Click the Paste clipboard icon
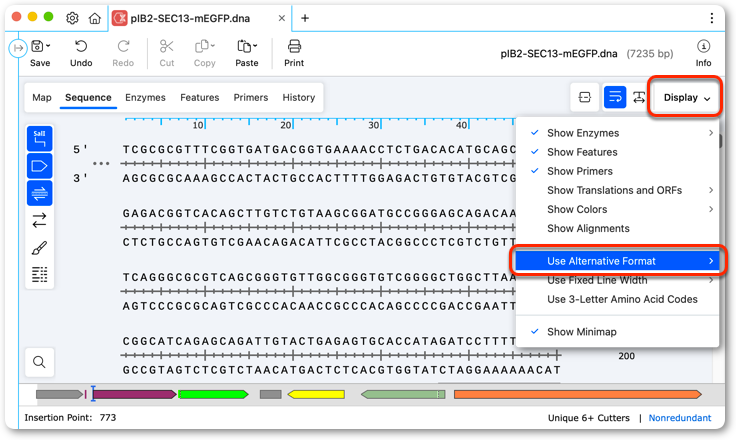The image size is (738, 440). coord(244,46)
